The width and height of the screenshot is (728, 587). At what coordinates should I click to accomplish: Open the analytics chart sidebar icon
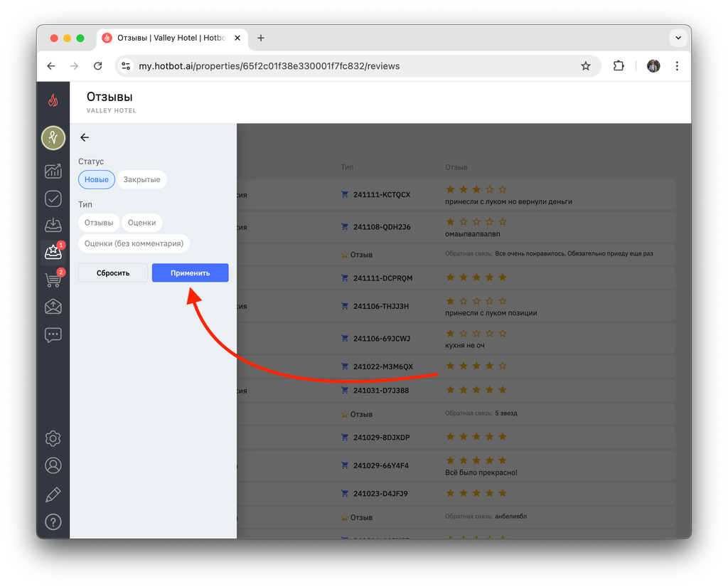coord(53,171)
